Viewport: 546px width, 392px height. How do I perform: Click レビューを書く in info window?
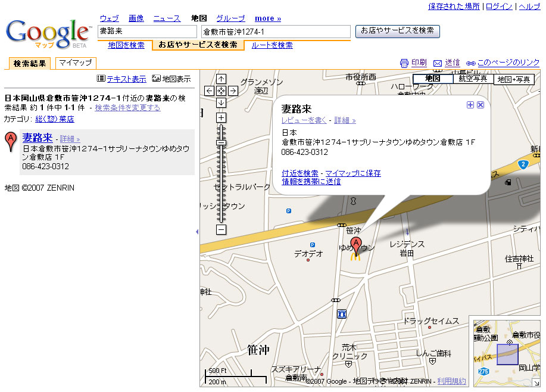304,120
